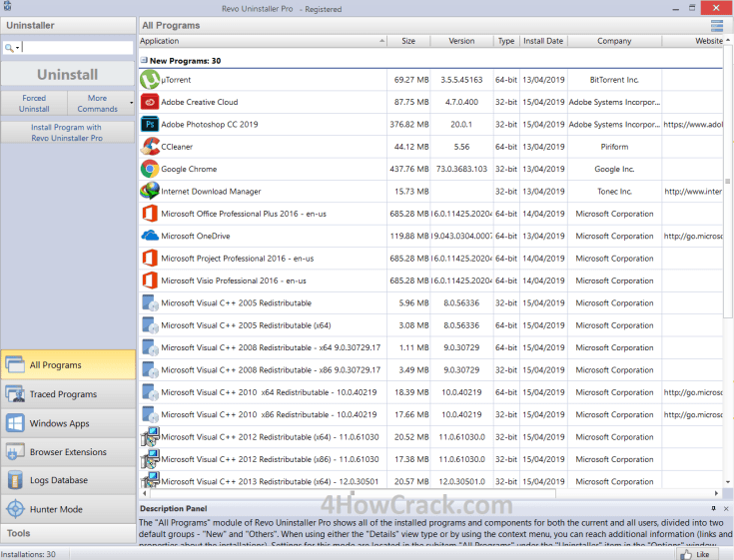Click the Tonec Inc. company cell
The width and height of the screenshot is (734, 560).
click(614, 191)
